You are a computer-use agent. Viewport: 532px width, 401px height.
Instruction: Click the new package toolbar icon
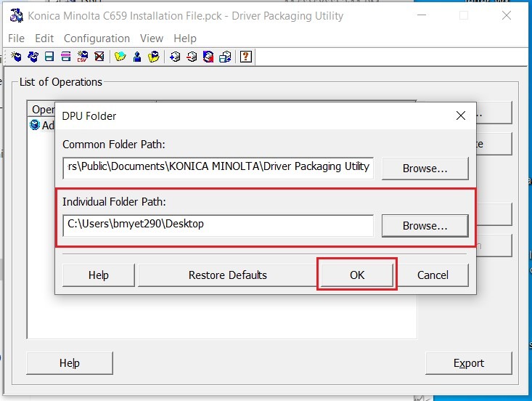coord(15,57)
